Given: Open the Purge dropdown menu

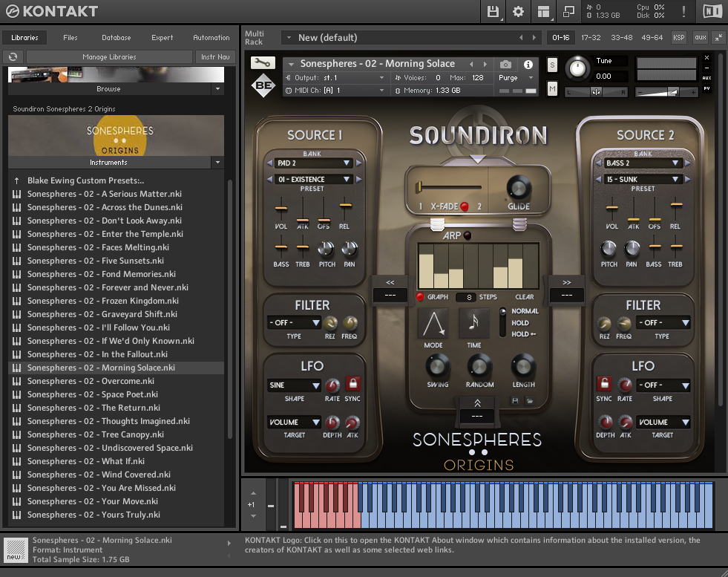Looking at the screenshot, I should 516,77.
